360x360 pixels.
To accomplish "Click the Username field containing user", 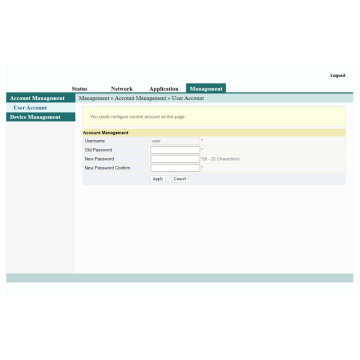I will (175, 141).
